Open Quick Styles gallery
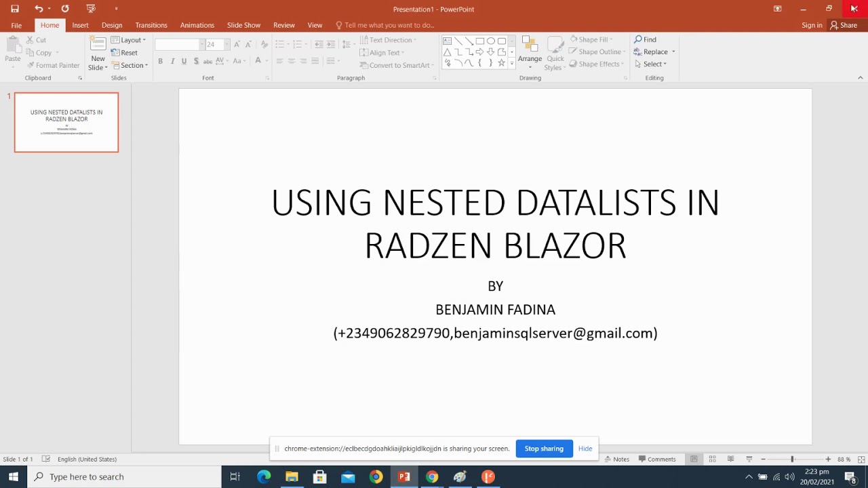 pyautogui.click(x=555, y=53)
